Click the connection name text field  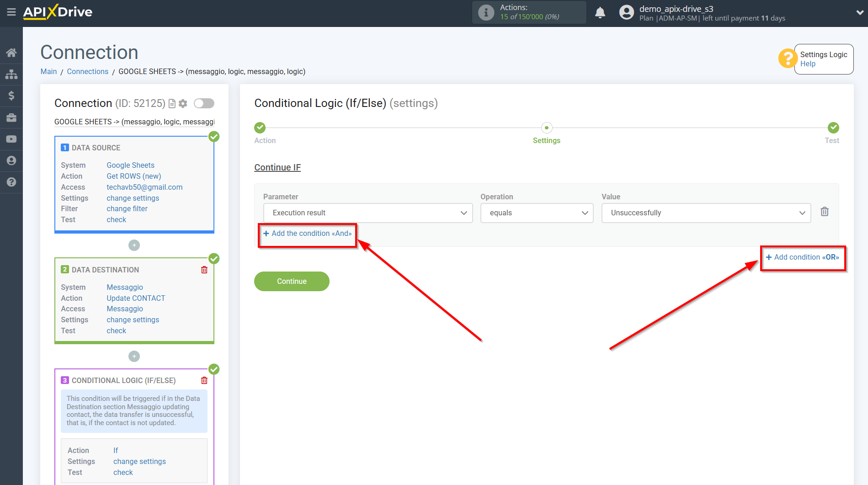click(x=134, y=122)
